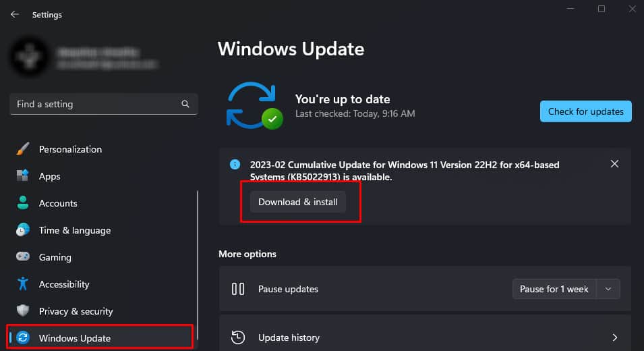Click Check for updates button
The width and height of the screenshot is (644, 351).
pos(586,111)
